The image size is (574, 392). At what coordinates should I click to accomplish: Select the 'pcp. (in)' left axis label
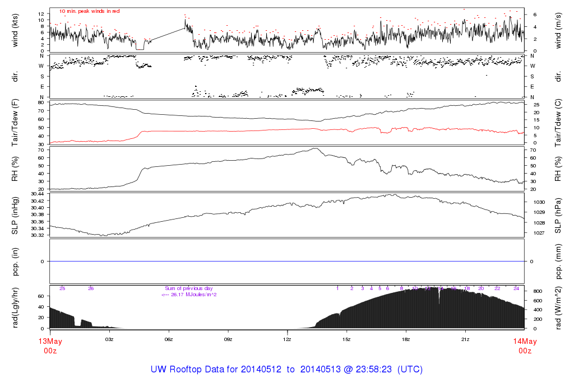[x=15, y=261]
